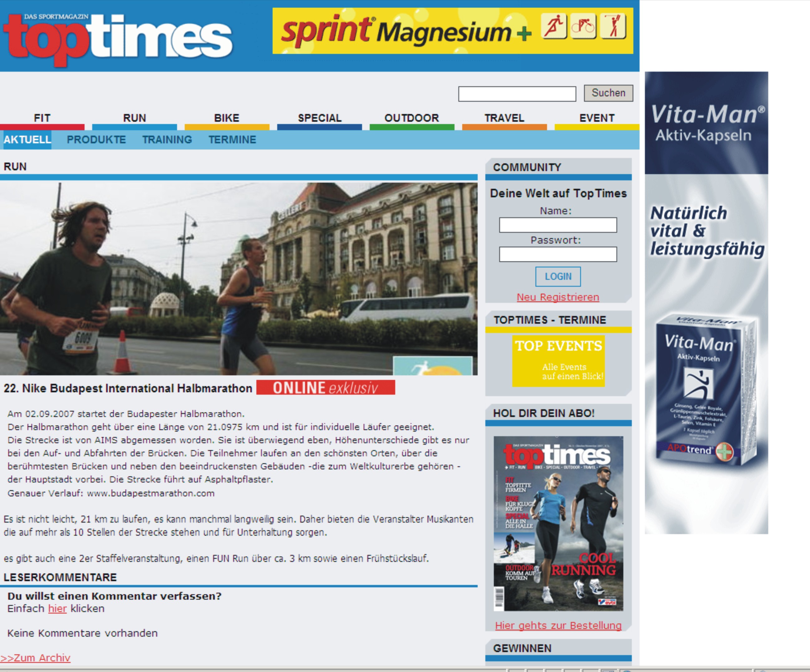
Task: Focus the community Passwort input field
Action: click(558, 255)
